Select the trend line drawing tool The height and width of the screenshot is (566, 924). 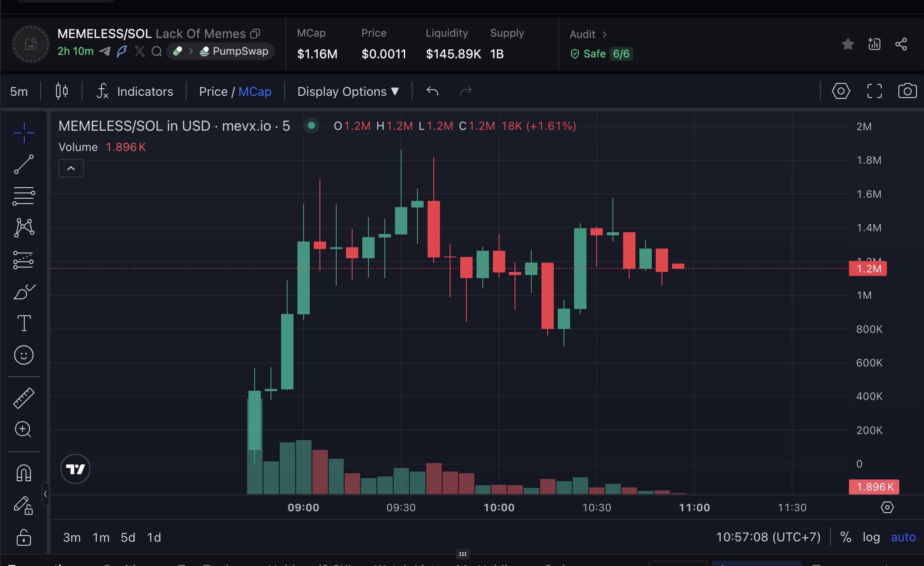24,164
